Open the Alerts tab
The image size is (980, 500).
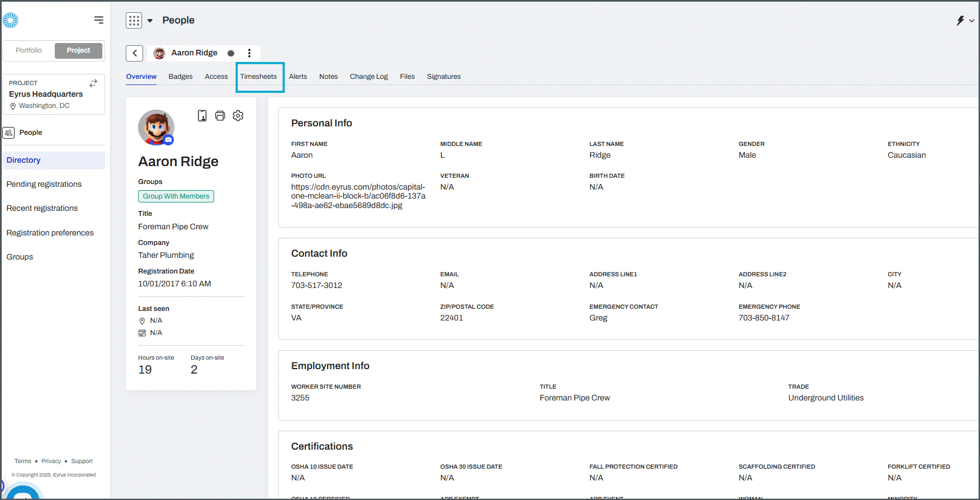pos(298,77)
